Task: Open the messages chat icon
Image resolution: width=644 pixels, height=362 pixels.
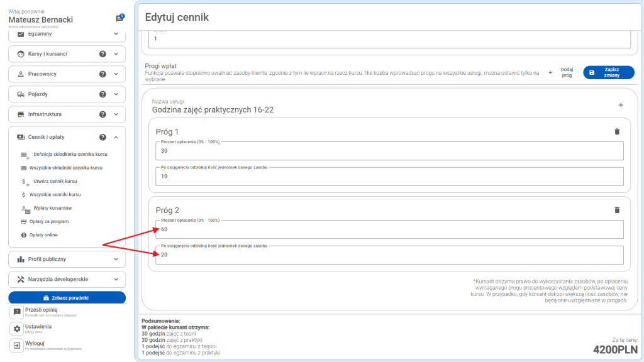Action: 119,18
